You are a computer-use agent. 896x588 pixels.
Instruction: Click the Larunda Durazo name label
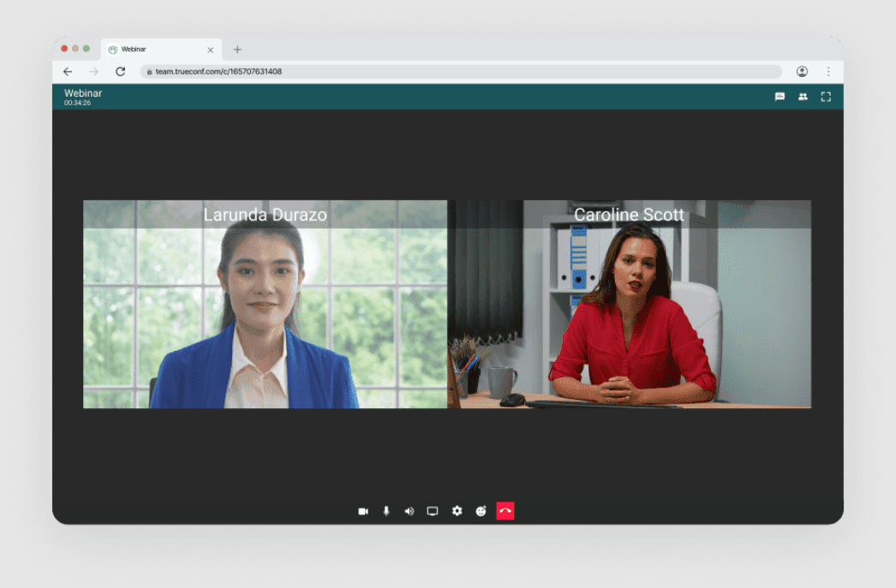pos(266,215)
